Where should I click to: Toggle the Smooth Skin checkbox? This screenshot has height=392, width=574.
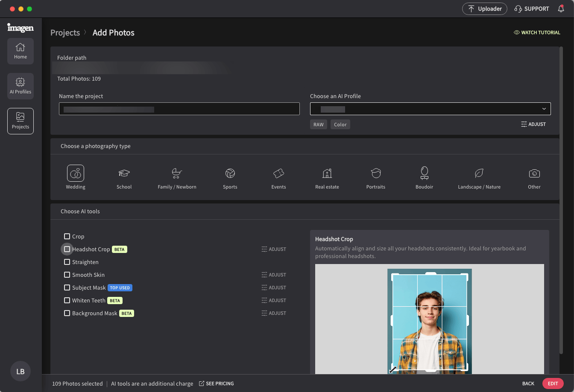tap(67, 275)
